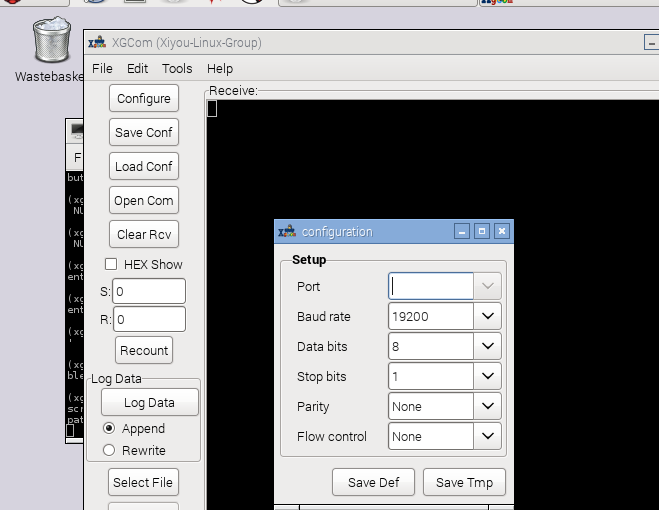
Task: Click the Baud rate field showing 19200
Action: [x=431, y=316]
